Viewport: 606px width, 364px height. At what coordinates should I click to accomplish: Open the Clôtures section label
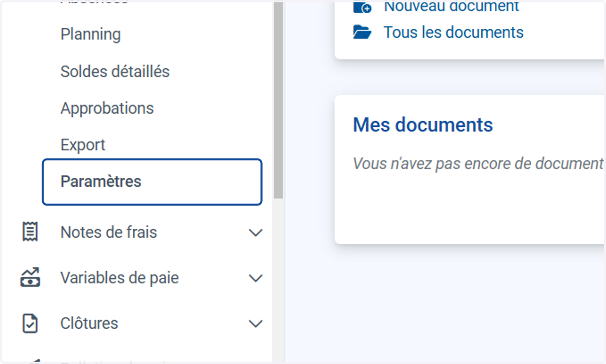click(x=89, y=323)
